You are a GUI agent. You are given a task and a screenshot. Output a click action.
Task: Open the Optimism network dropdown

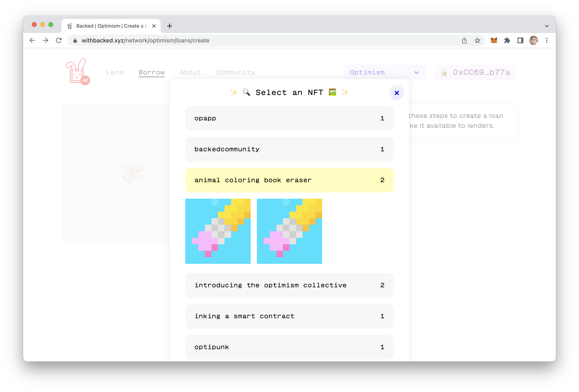pos(384,72)
